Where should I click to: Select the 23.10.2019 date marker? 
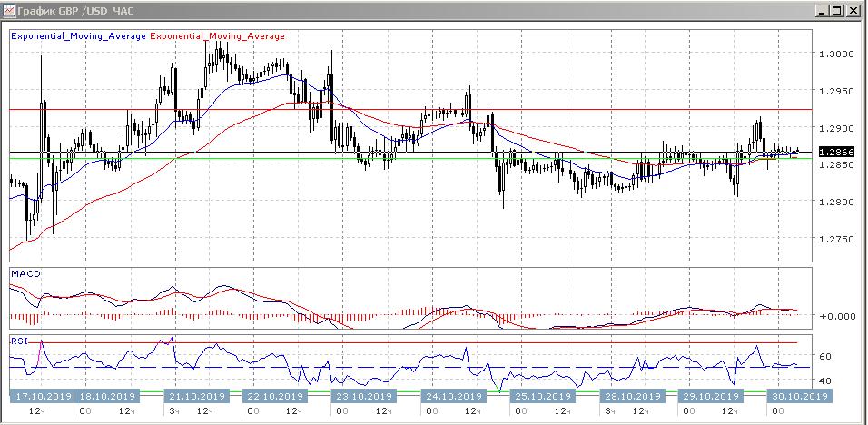(354, 396)
